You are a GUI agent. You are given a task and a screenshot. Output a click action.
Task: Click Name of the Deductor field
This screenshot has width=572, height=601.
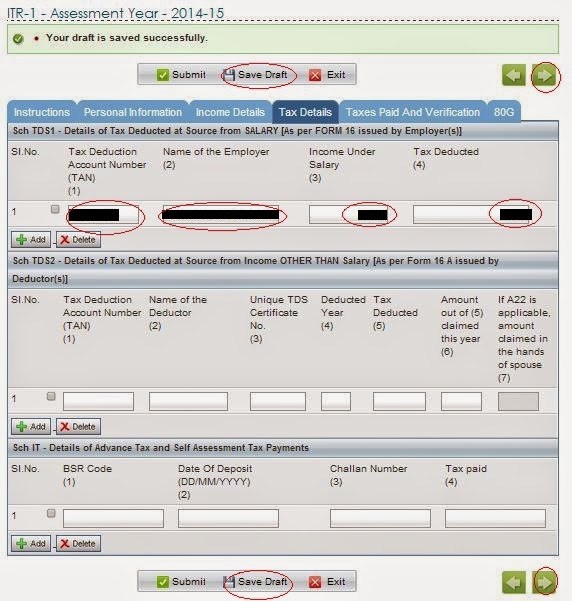(188, 401)
